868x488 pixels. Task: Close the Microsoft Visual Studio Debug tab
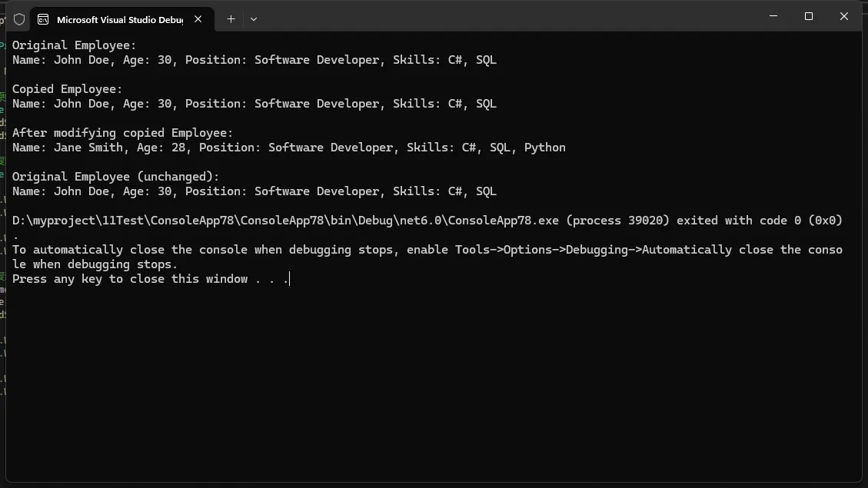tap(198, 19)
